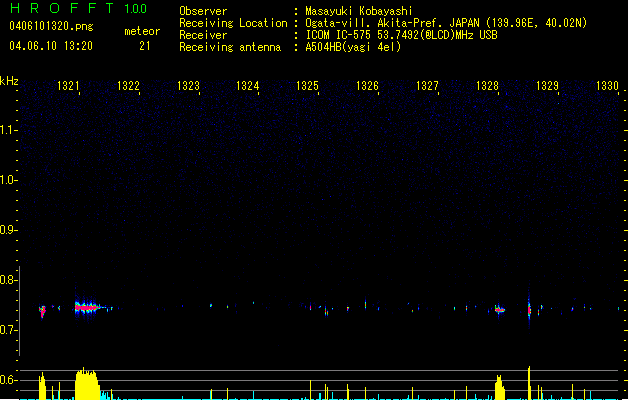Click the vertical echo spike before 1329

pos(529,309)
